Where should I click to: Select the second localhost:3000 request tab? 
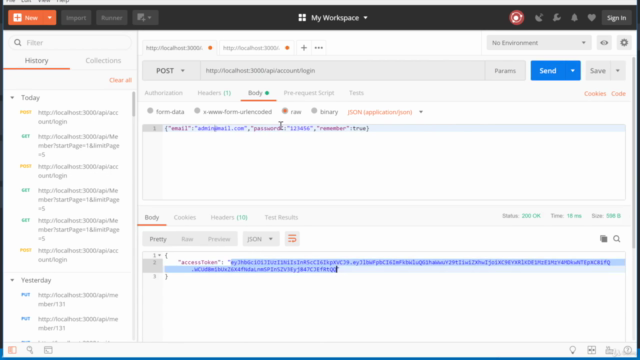tap(256, 48)
